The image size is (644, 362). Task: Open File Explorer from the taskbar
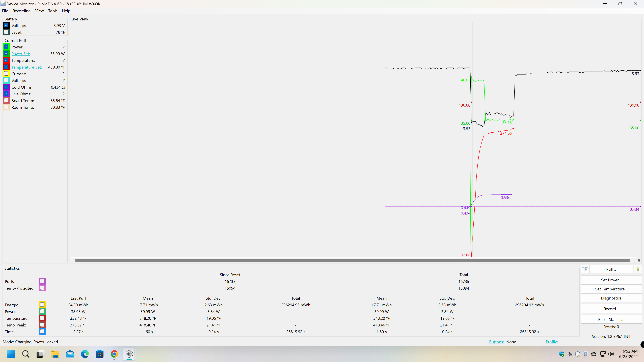[x=55, y=354]
